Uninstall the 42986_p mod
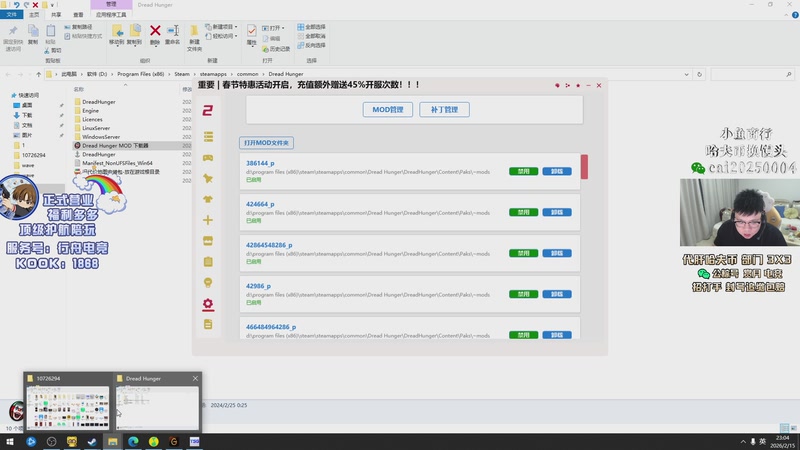The height and width of the screenshot is (450, 800). (x=557, y=294)
